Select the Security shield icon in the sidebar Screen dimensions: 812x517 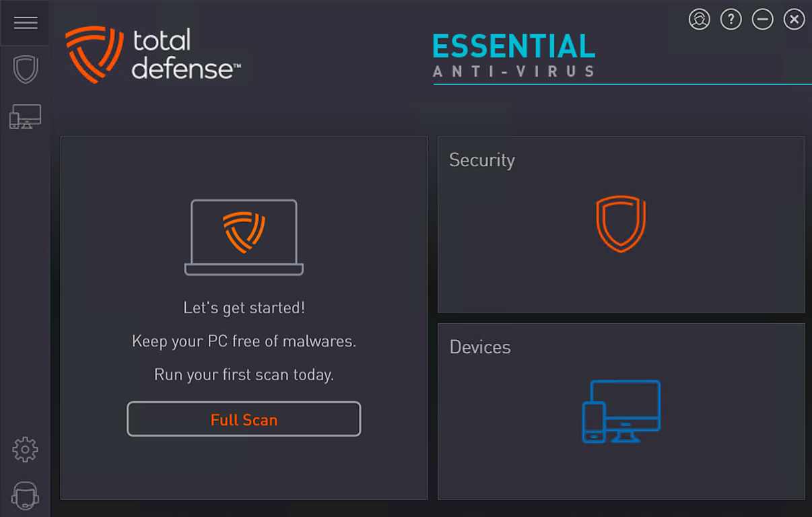click(x=25, y=69)
